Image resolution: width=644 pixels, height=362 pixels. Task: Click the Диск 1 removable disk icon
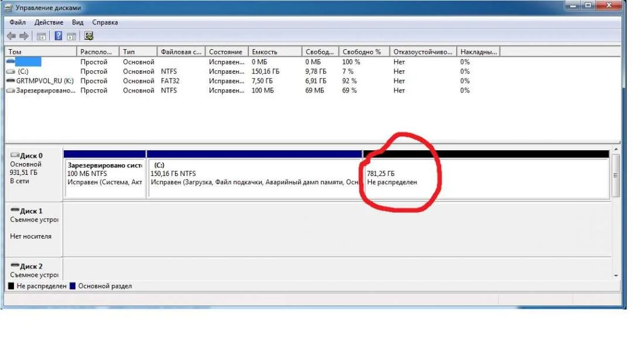[15, 210]
